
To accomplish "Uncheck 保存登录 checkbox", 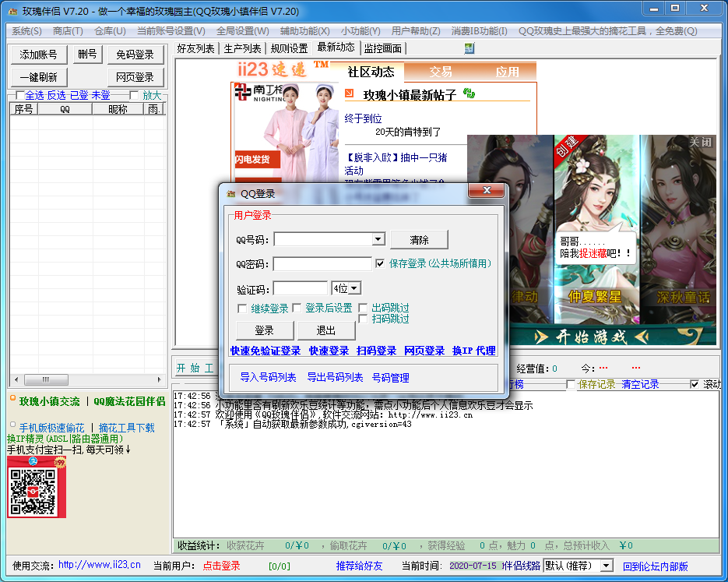I will pos(380,264).
